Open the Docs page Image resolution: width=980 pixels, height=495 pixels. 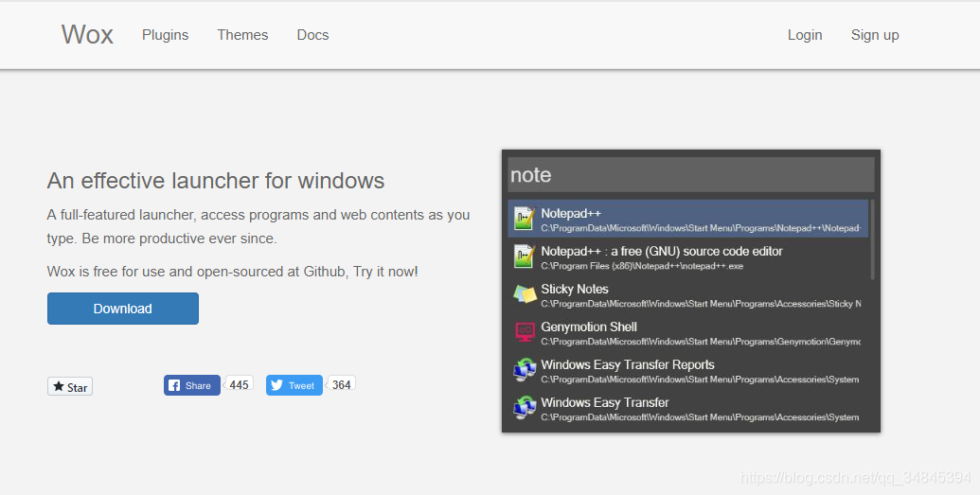coord(312,35)
